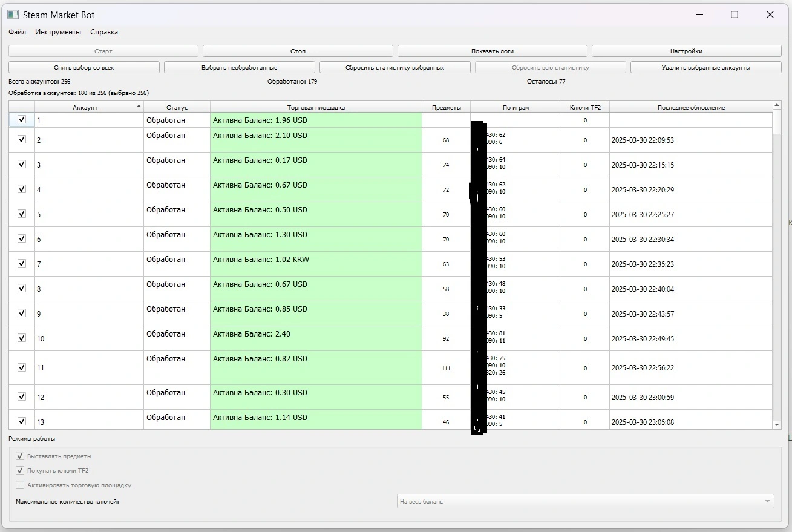Open the Справка menu
Image resolution: width=792 pixels, height=532 pixels.
(x=104, y=32)
